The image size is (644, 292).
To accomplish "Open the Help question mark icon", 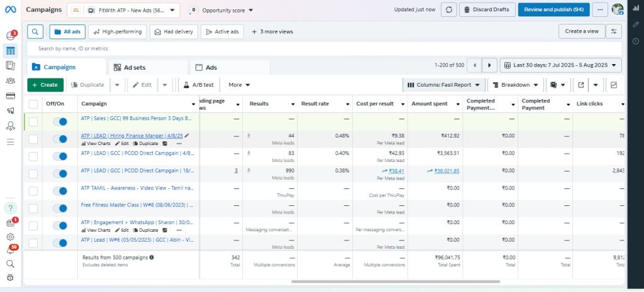I will coord(10,208).
